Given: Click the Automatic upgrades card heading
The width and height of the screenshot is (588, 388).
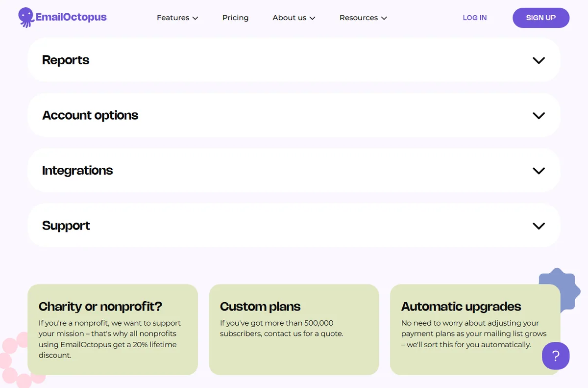Looking at the screenshot, I should click(x=461, y=307).
